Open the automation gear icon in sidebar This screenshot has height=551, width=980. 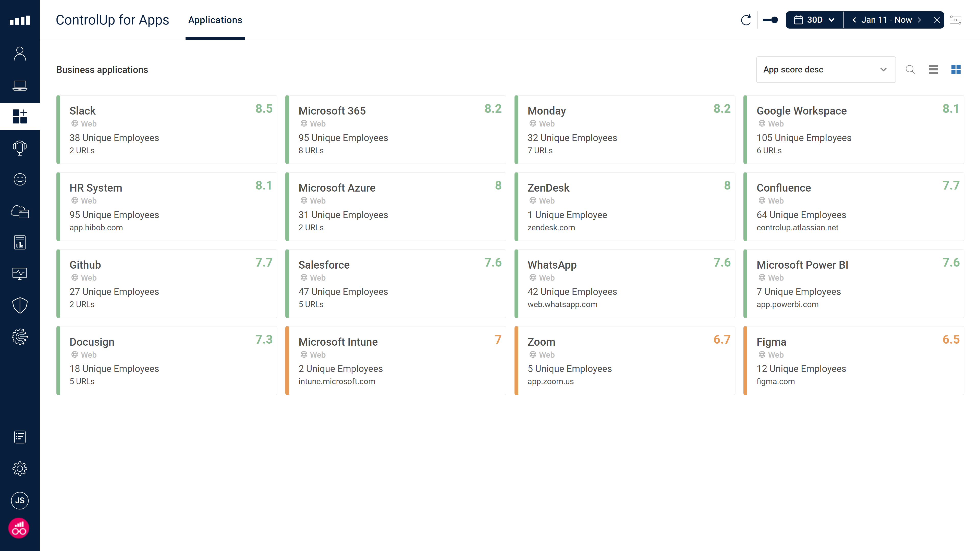click(x=20, y=336)
